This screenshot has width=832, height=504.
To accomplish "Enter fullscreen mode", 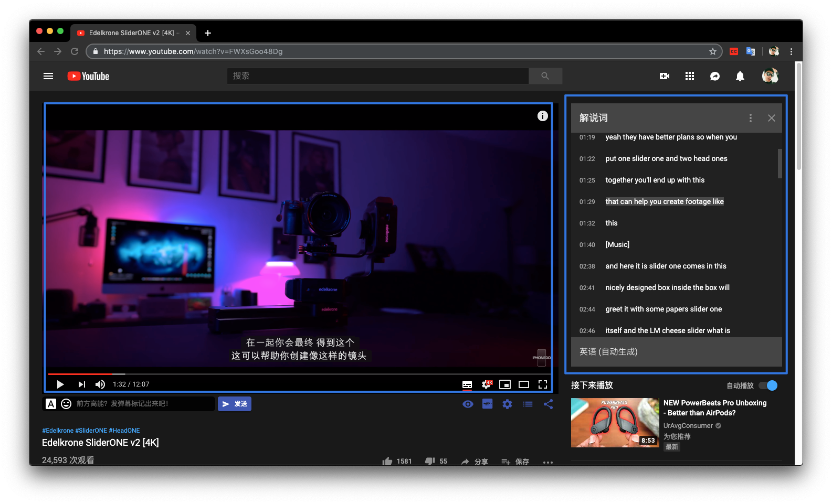I will [543, 384].
